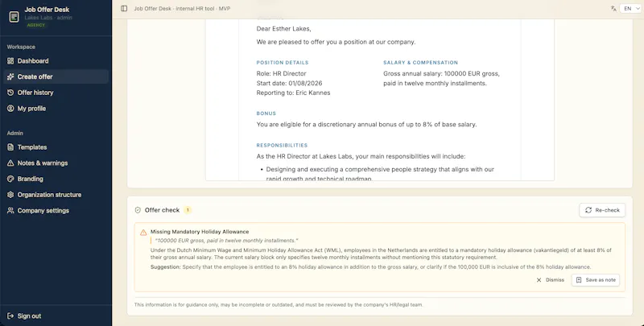Open Company settings page

coord(56,211)
